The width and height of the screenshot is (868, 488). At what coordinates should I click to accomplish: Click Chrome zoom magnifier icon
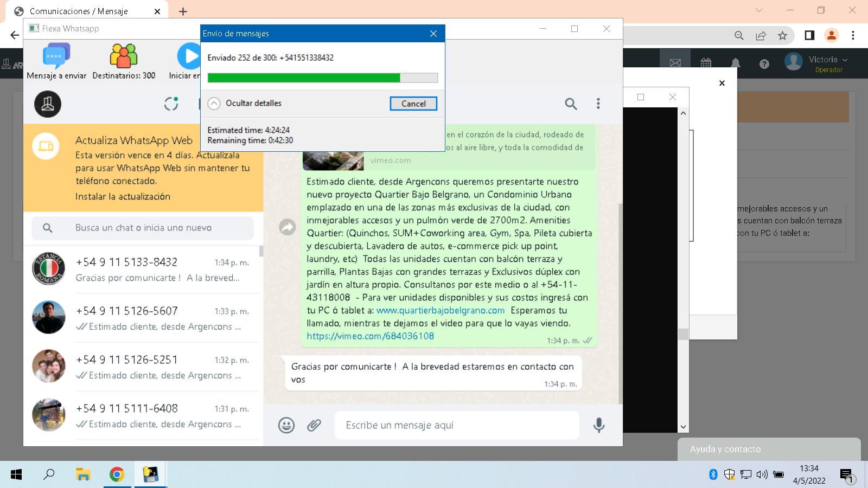pos(739,35)
